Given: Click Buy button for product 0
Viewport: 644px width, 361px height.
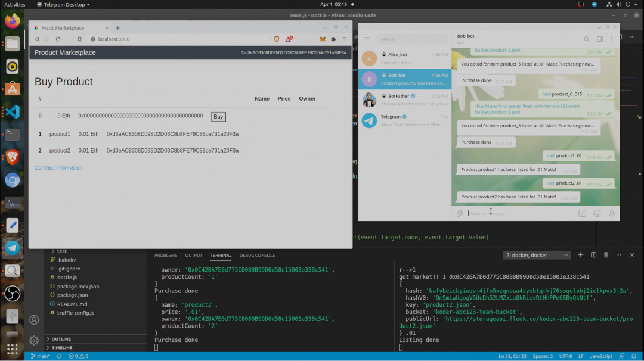Looking at the screenshot, I should click(218, 117).
